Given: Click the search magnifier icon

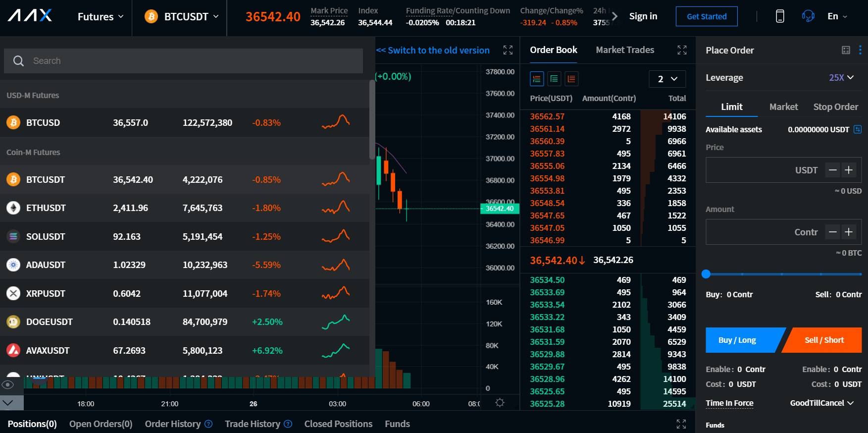Looking at the screenshot, I should [18, 61].
